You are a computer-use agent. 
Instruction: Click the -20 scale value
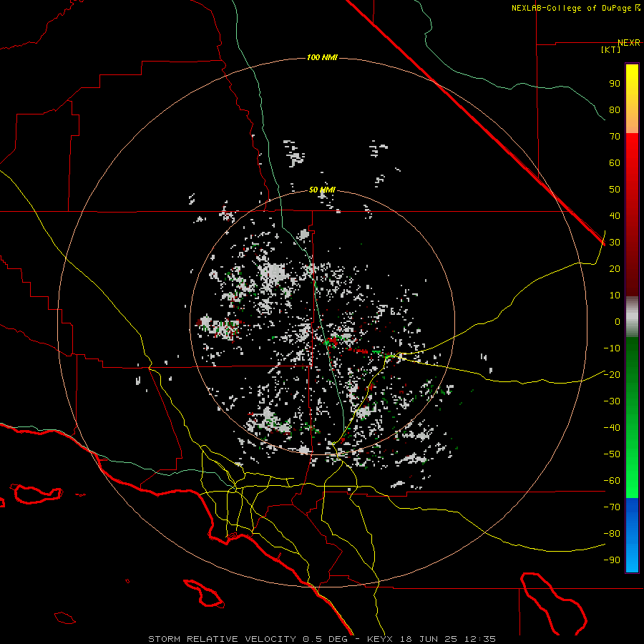(x=612, y=374)
